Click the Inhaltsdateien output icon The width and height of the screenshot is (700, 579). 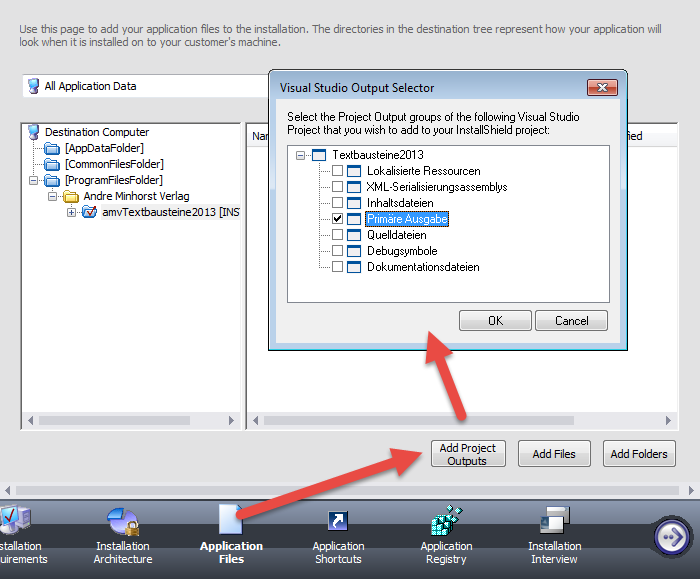[x=354, y=203]
